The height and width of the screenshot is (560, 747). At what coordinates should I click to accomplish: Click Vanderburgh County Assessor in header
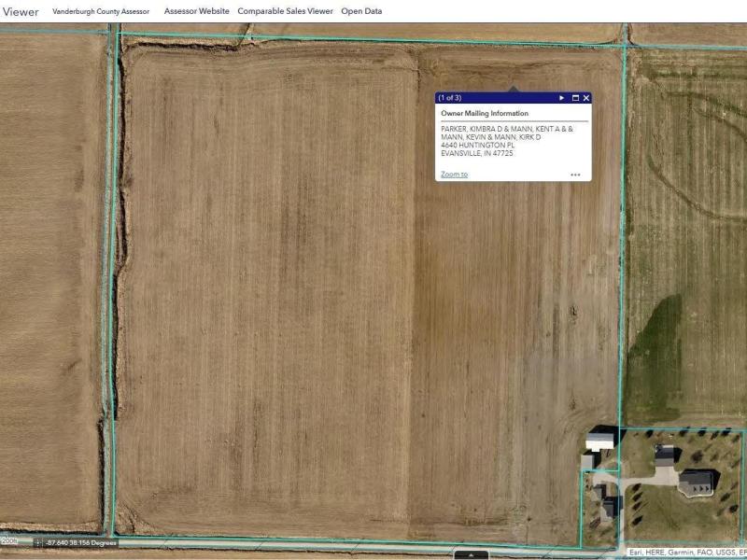(x=101, y=11)
